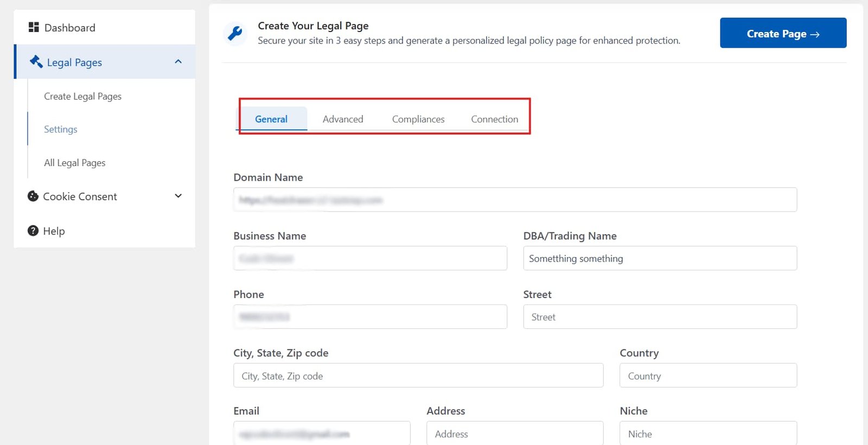Click the Help question mark icon

click(x=33, y=231)
